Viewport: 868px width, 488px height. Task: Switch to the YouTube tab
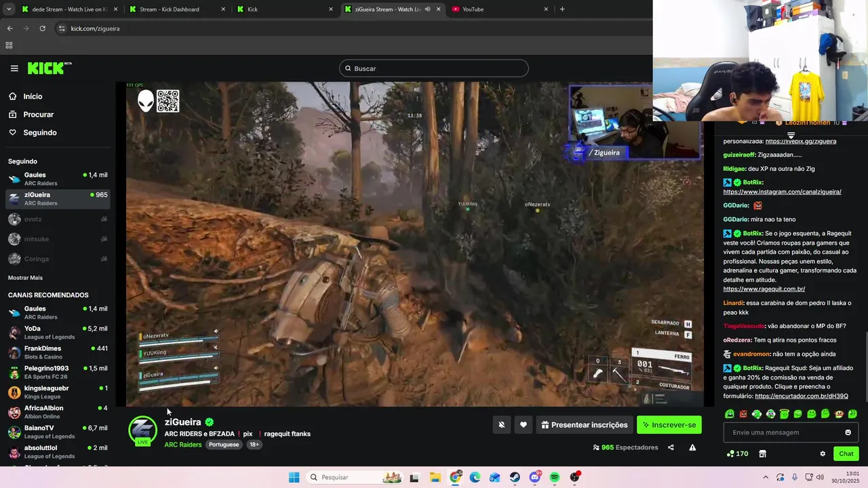(500, 9)
